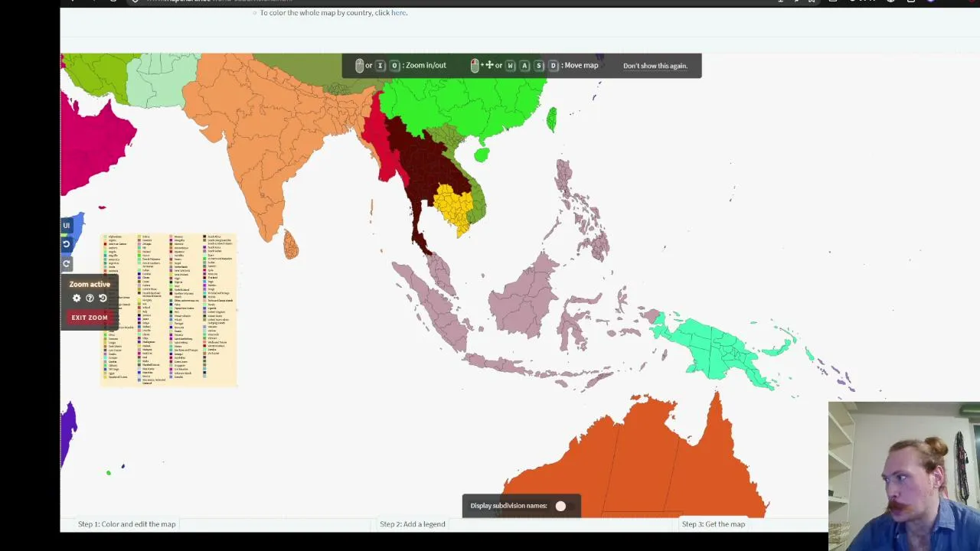The height and width of the screenshot is (551, 980).
Task: Open zoom settings gear icon
Action: click(77, 298)
